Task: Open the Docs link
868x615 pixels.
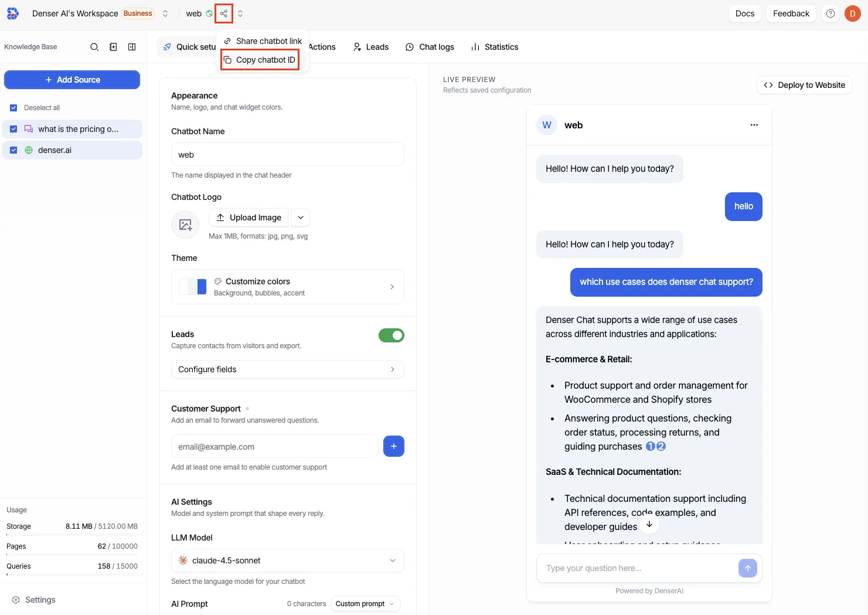Action: (745, 13)
